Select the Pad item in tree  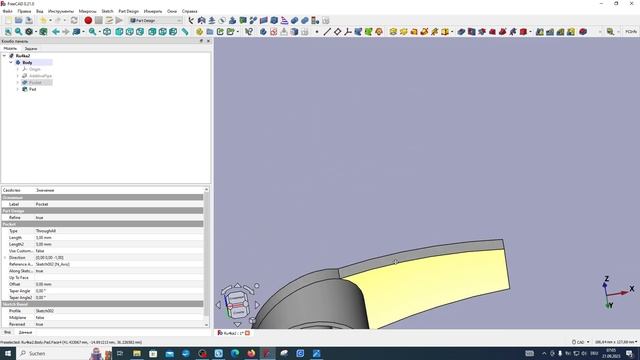click(x=33, y=89)
